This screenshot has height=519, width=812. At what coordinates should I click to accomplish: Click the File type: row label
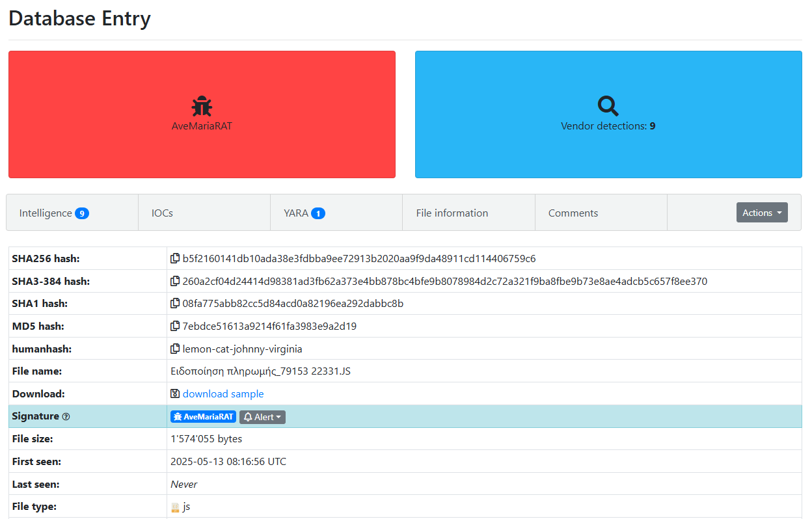point(34,507)
